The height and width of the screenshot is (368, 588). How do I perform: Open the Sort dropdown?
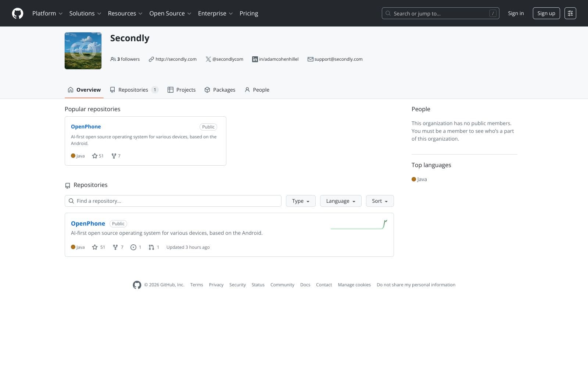click(380, 201)
